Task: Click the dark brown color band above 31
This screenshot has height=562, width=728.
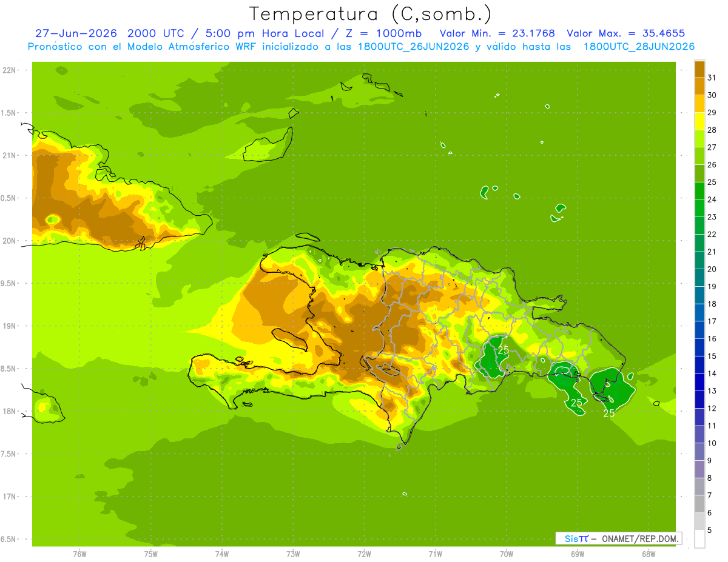Action: coord(699,69)
